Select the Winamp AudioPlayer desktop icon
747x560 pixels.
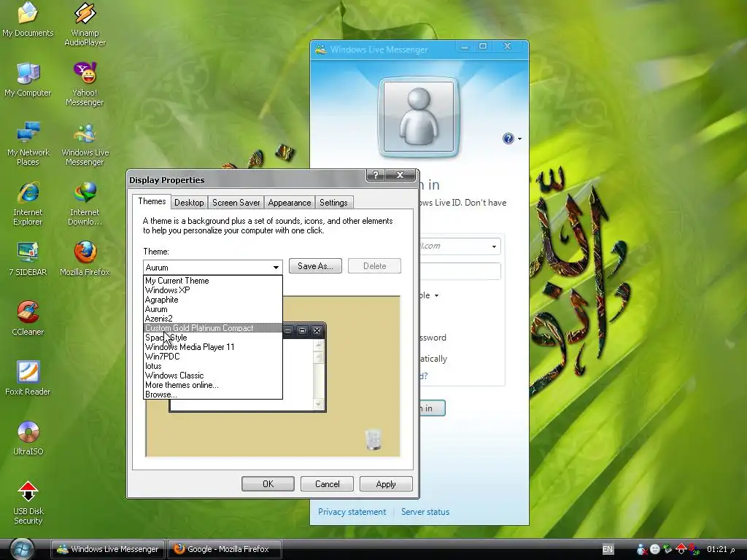(85, 24)
